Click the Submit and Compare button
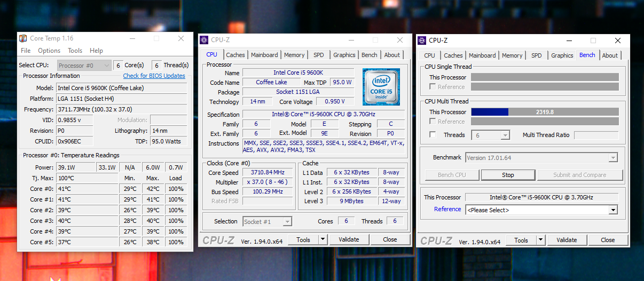The width and height of the screenshot is (644, 281). (580, 175)
